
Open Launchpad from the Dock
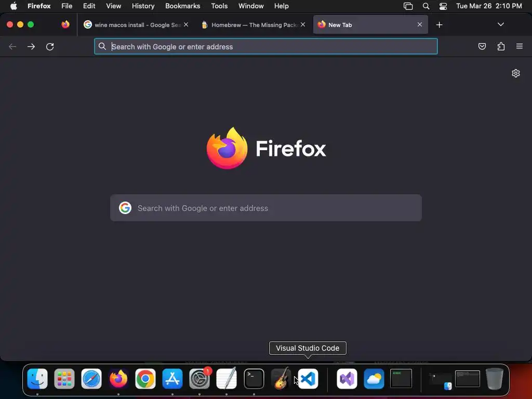coord(64,379)
